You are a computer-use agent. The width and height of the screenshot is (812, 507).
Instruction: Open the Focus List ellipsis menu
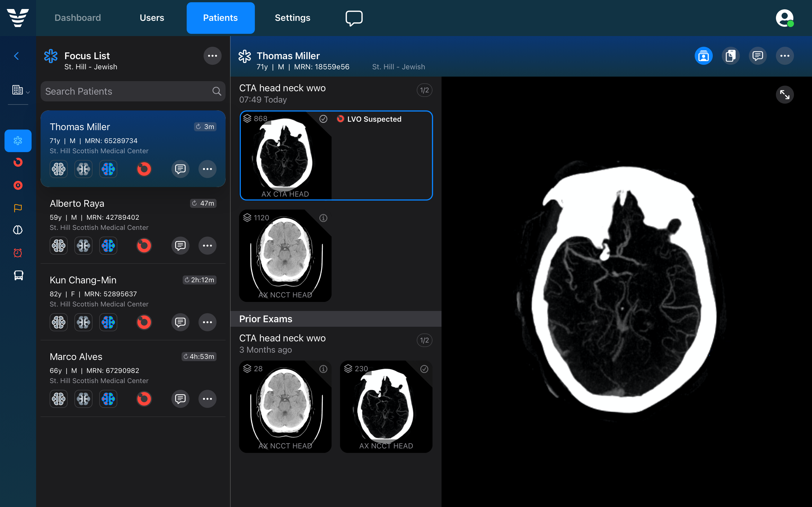(212, 56)
